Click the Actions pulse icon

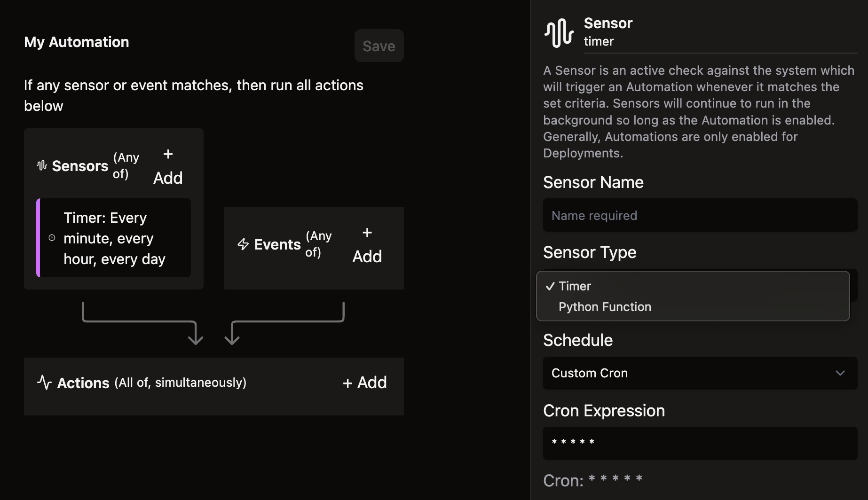44,383
